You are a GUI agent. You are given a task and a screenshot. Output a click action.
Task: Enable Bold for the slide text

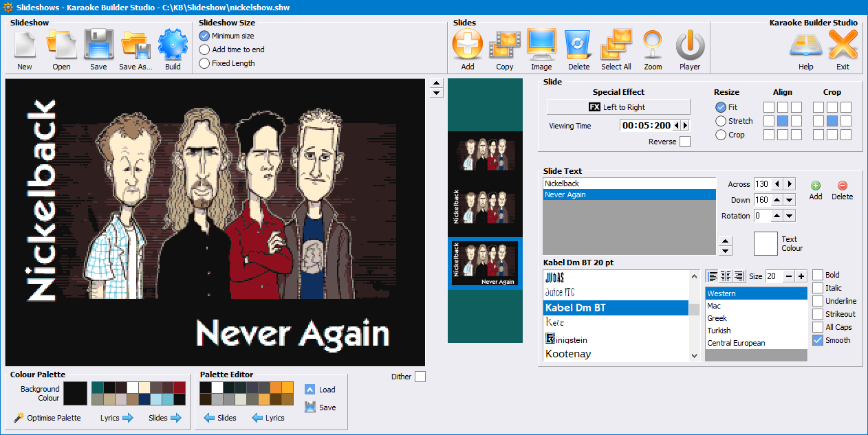point(818,275)
